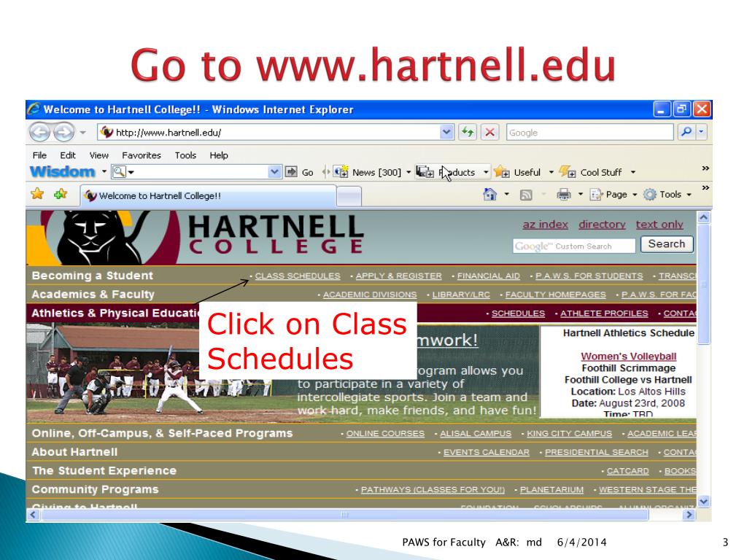
Task: Open the News [300] dropdown arrow
Action: pyautogui.click(x=409, y=172)
